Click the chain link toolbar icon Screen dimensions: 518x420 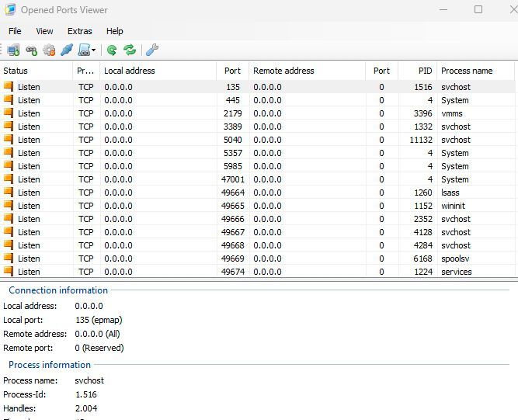point(31,50)
